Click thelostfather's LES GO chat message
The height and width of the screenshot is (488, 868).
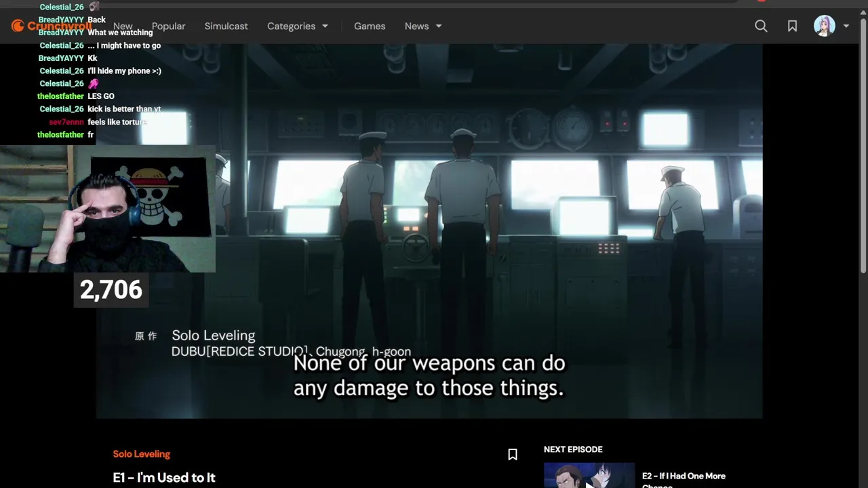point(101,96)
